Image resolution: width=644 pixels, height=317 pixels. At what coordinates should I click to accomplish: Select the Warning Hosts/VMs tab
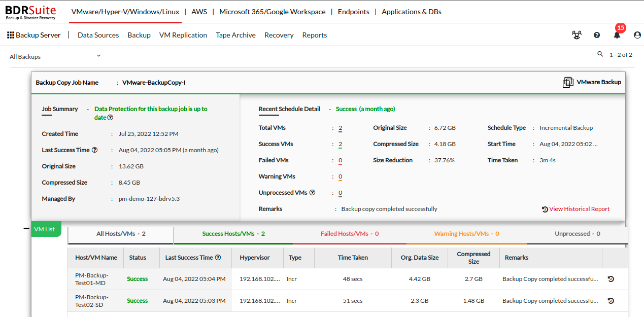tap(466, 234)
